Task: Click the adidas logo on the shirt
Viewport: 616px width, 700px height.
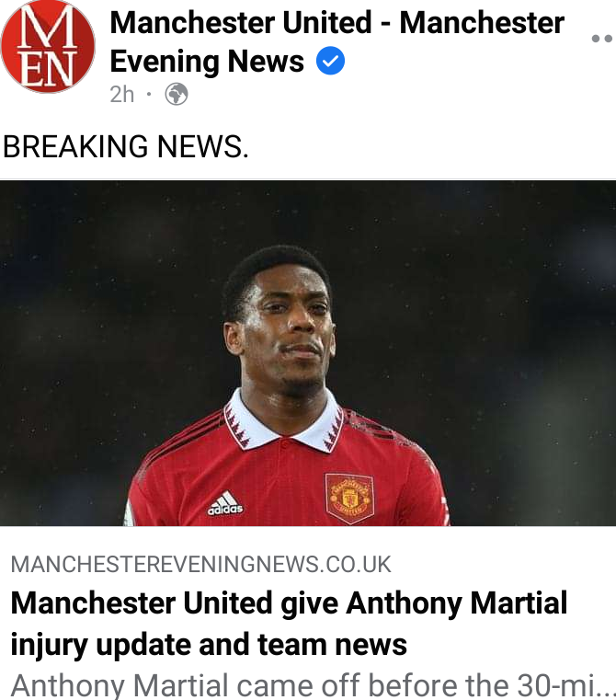Action: click(x=225, y=503)
